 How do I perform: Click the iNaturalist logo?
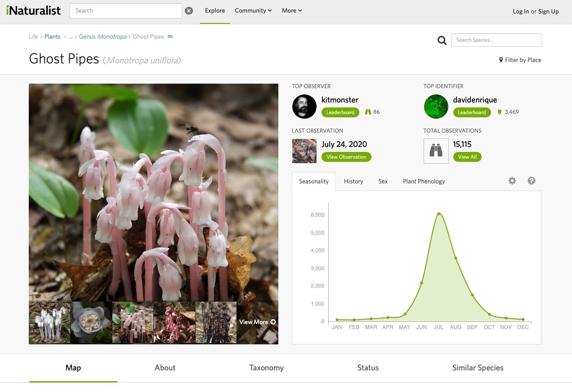[33, 11]
